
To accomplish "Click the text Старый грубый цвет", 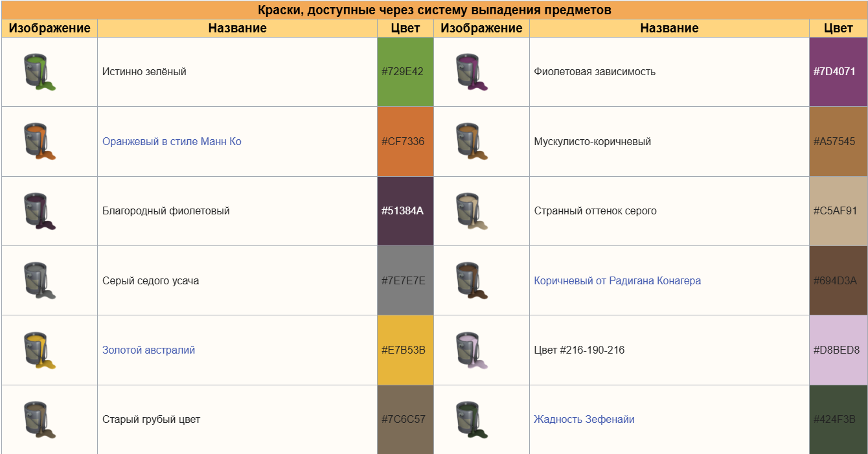I will pos(152,420).
